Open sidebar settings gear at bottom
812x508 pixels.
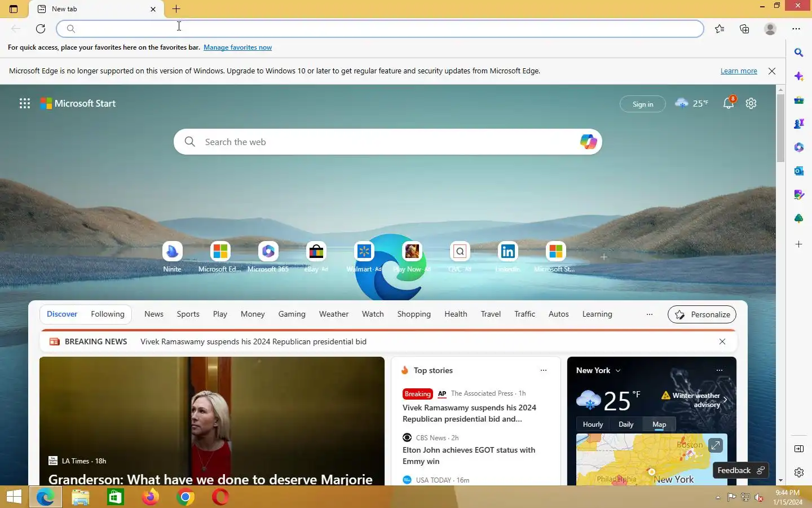pyautogui.click(x=799, y=472)
